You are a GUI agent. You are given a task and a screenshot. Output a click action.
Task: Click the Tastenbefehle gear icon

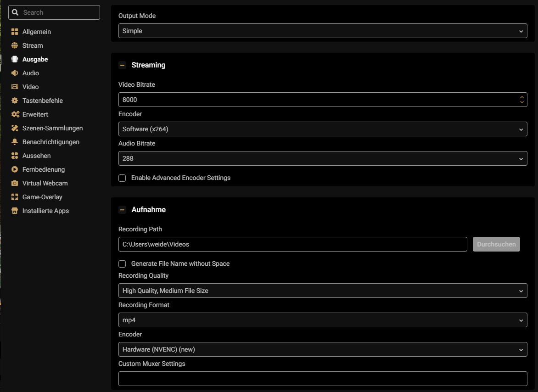coord(14,101)
